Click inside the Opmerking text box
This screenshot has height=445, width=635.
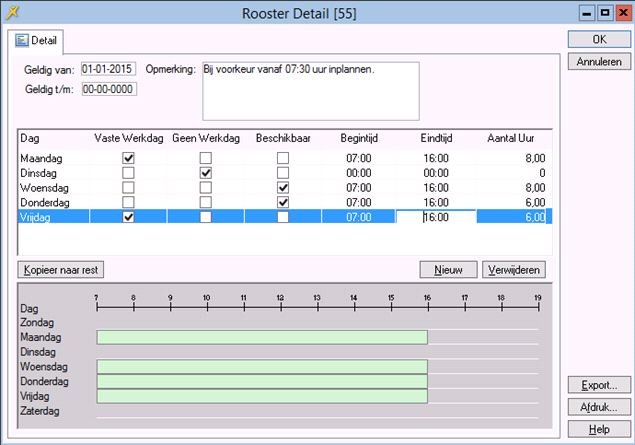pyautogui.click(x=310, y=90)
